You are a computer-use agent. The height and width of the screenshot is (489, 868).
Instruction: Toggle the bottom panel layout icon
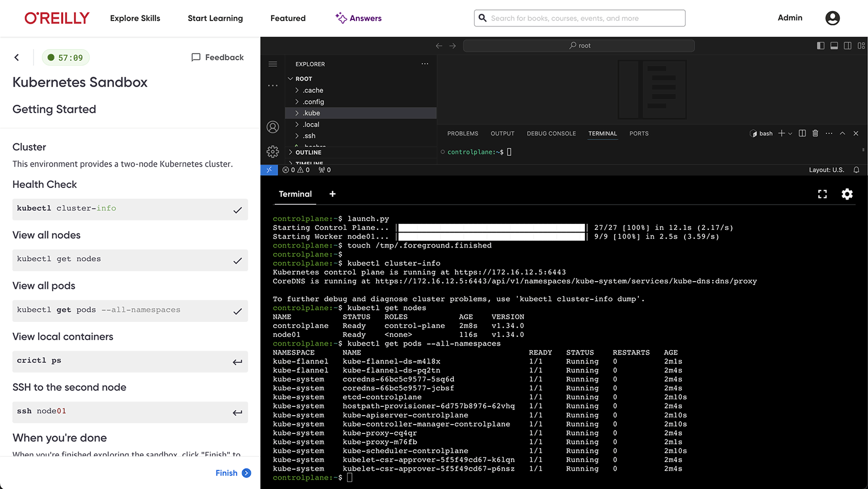[834, 46]
